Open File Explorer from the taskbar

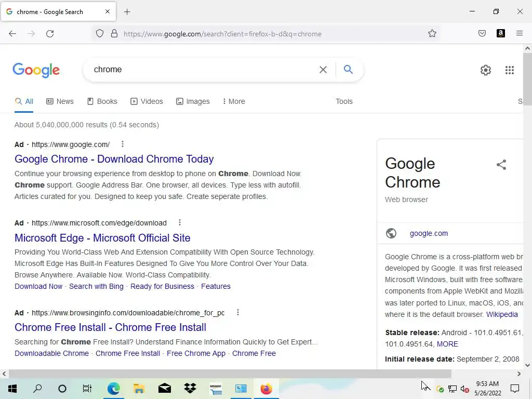click(139, 389)
